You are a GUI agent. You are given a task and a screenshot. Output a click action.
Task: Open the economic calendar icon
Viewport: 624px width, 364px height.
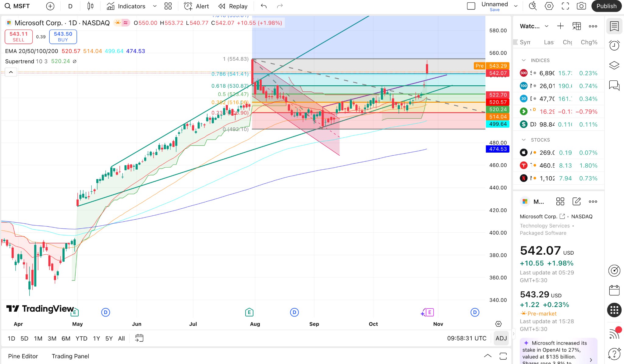pyautogui.click(x=615, y=290)
